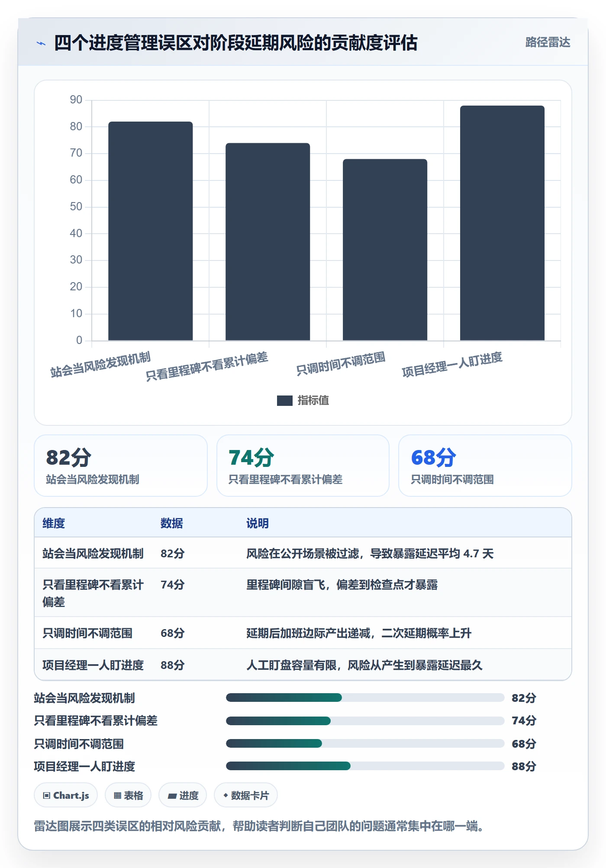Select the 82分 data card
606x868 pixels.
coord(121,466)
